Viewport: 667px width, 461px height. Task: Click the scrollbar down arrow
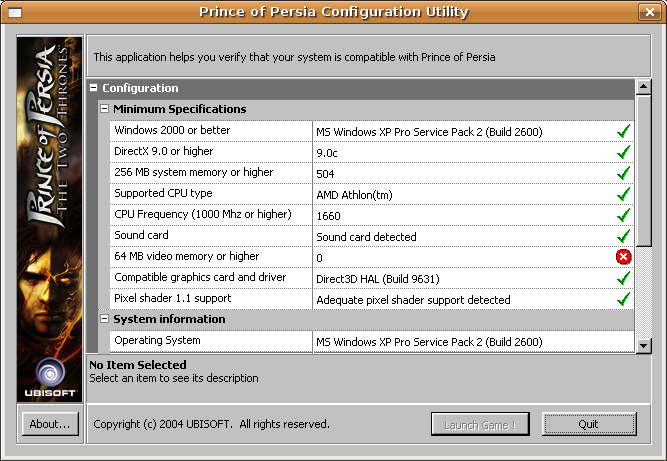click(x=644, y=345)
